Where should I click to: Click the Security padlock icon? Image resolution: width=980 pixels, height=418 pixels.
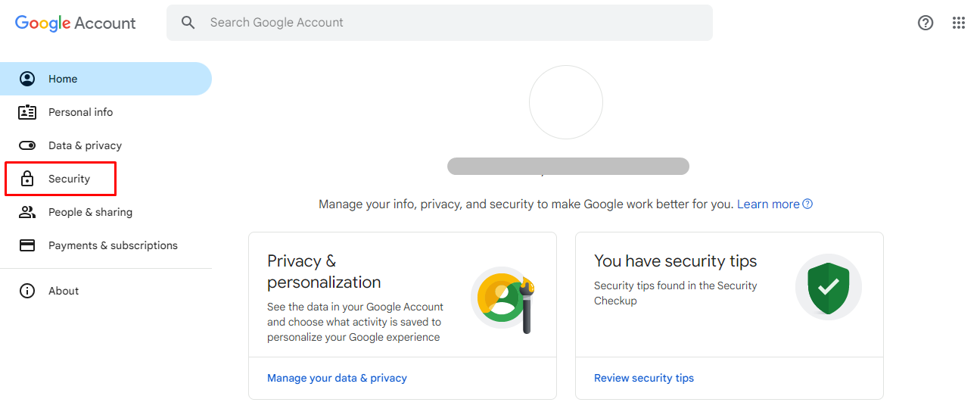pyautogui.click(x=27, y=179)
